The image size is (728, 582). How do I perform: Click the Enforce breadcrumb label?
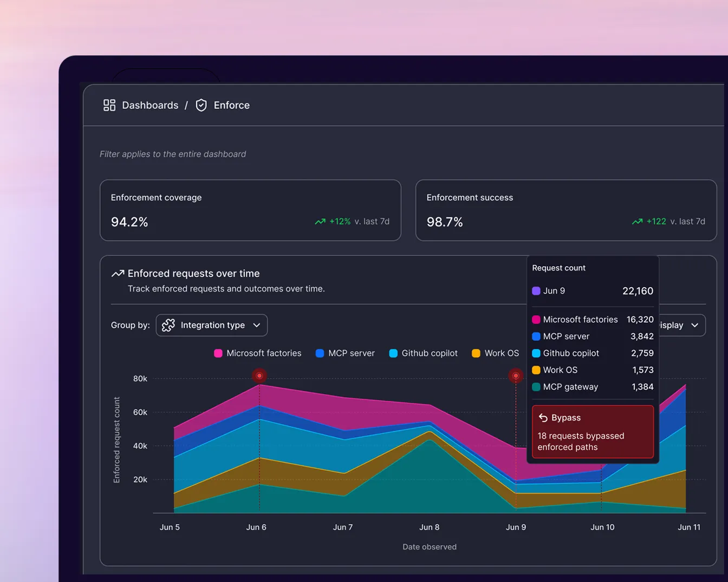click(x=232, y=105)
